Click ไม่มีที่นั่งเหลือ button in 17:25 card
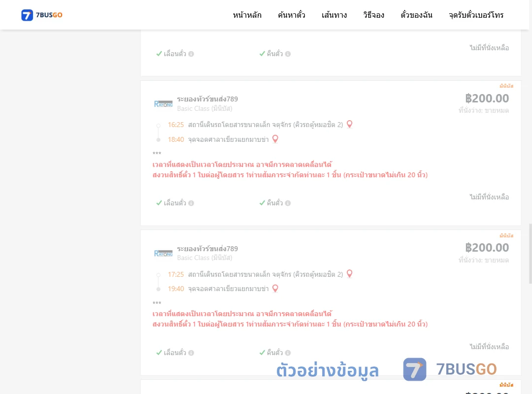 (x=489, y=347)
